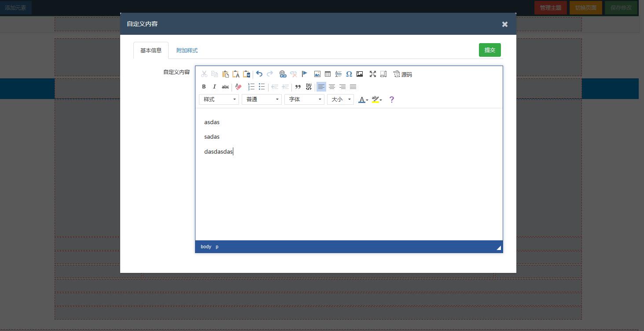Insert a table
This screenshot has width=644, height=331.
(x=328, y=74)
